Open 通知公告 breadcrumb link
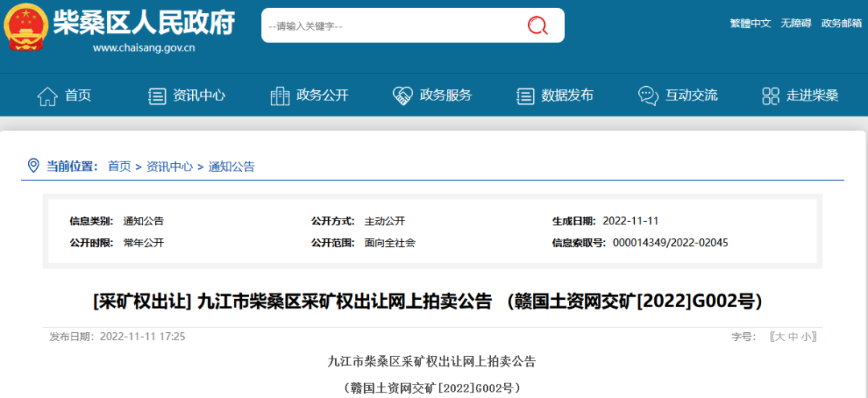 (x=231, y=166)
